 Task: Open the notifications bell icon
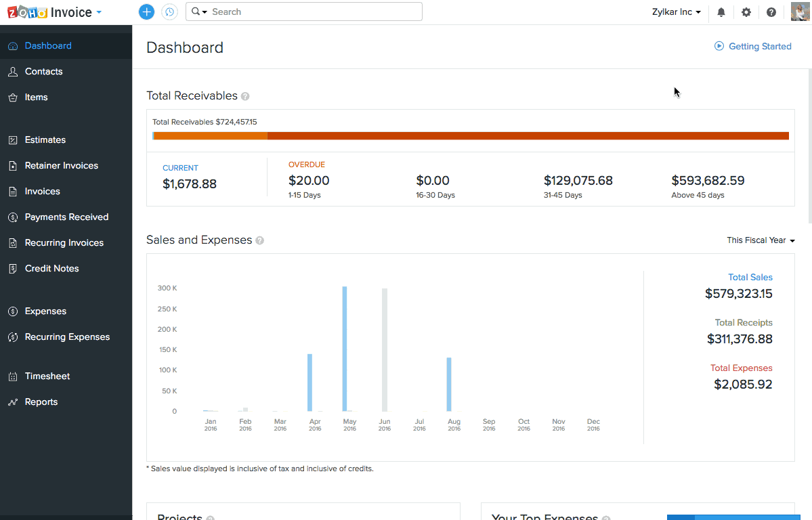click(721, 12)
